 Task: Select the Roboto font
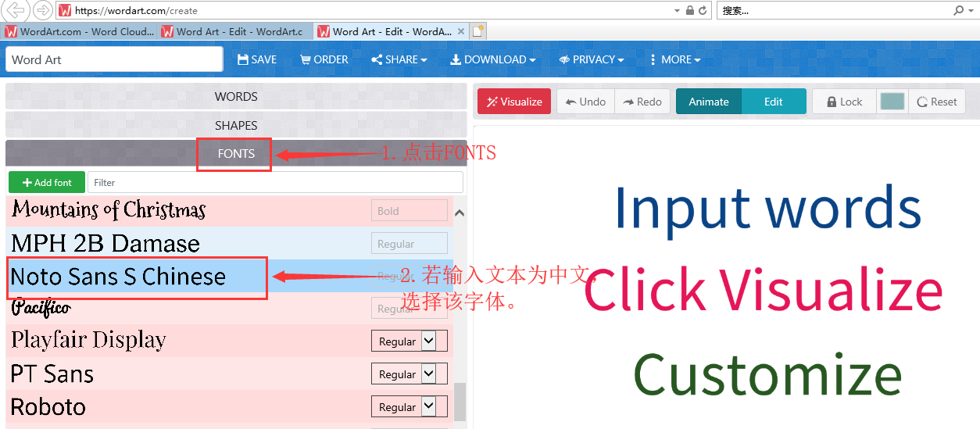point(48,407)
